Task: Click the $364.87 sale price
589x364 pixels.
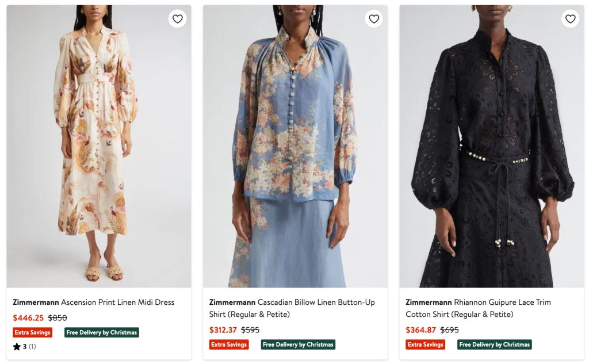Action: (x=420, y=330)
